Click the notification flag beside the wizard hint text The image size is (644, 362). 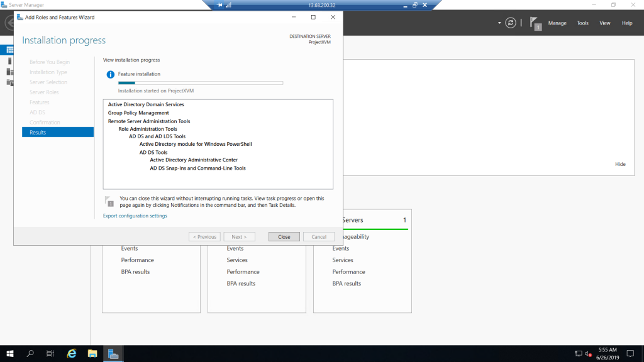109,201
